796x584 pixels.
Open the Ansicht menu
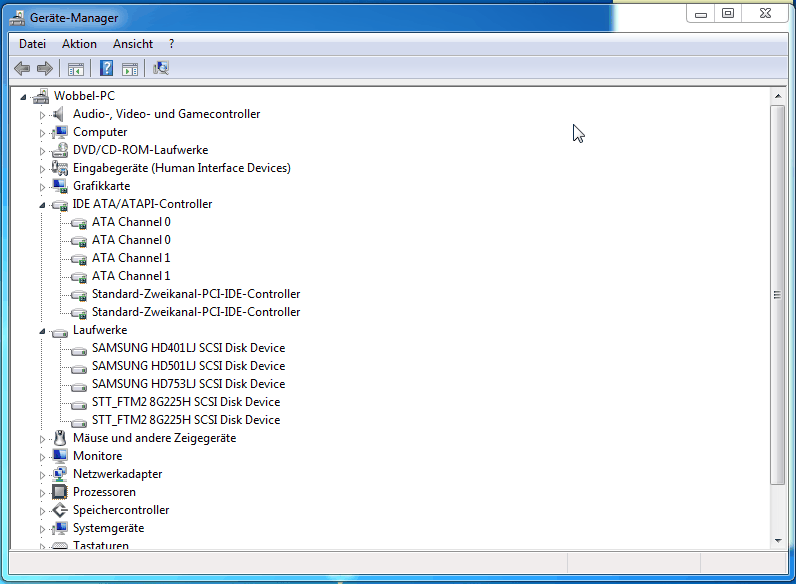point(132,44)
